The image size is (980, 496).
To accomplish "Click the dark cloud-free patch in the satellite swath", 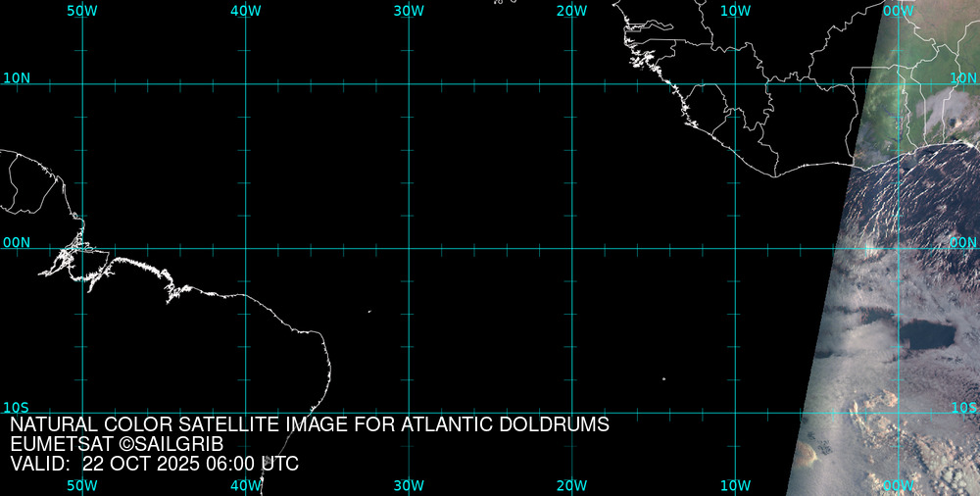I will [x=925, y=336].
